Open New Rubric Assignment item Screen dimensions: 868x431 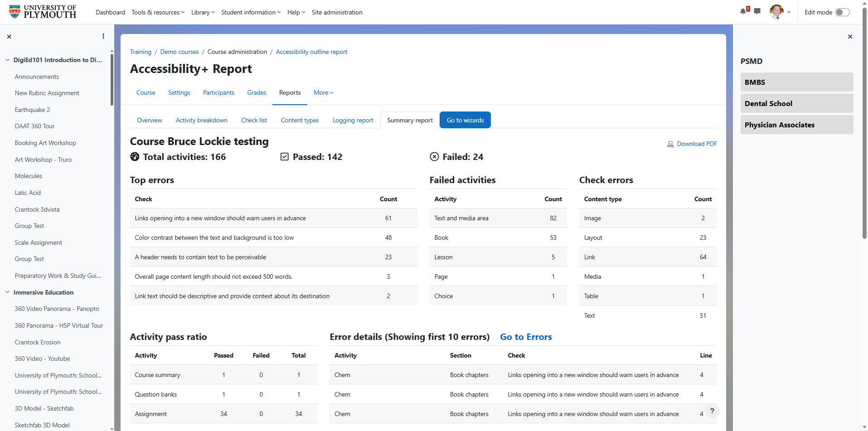pos(47,93)
